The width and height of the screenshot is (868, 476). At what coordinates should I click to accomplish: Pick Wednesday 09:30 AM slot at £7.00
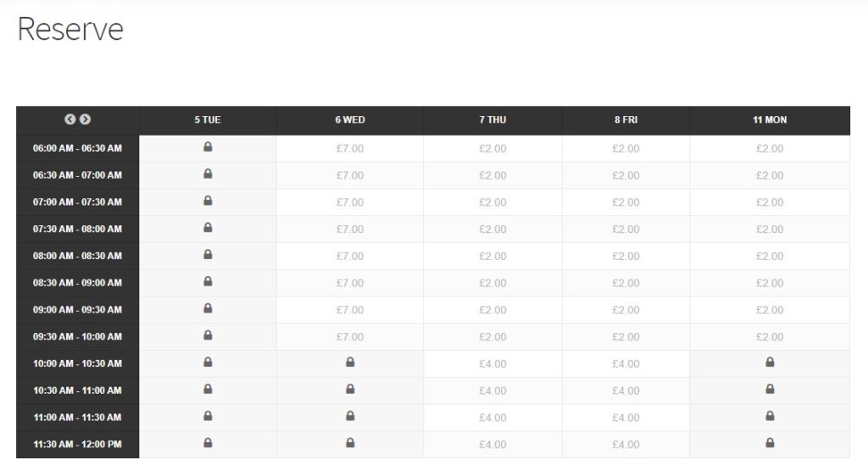[x=350, y=336]
